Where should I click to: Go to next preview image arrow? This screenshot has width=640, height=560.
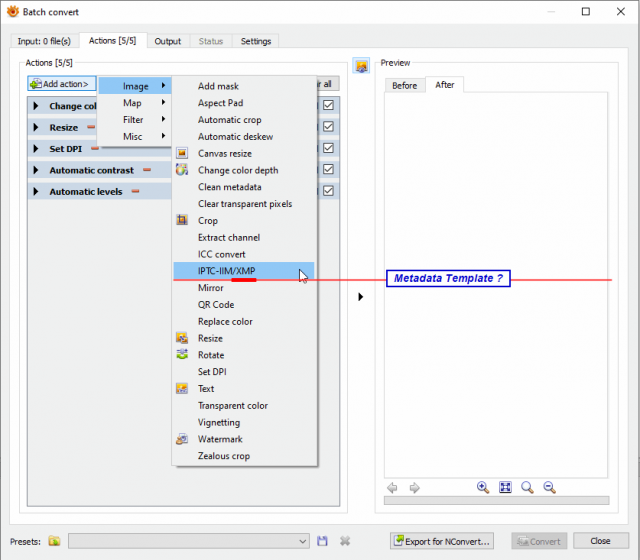[x=414, y=488]
